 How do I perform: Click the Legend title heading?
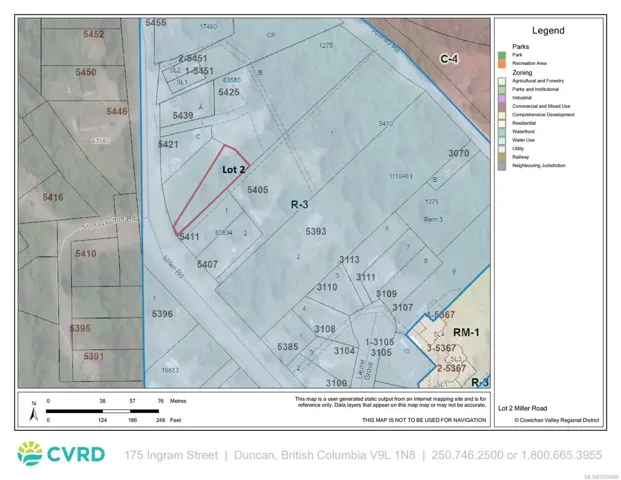point(547,31)
